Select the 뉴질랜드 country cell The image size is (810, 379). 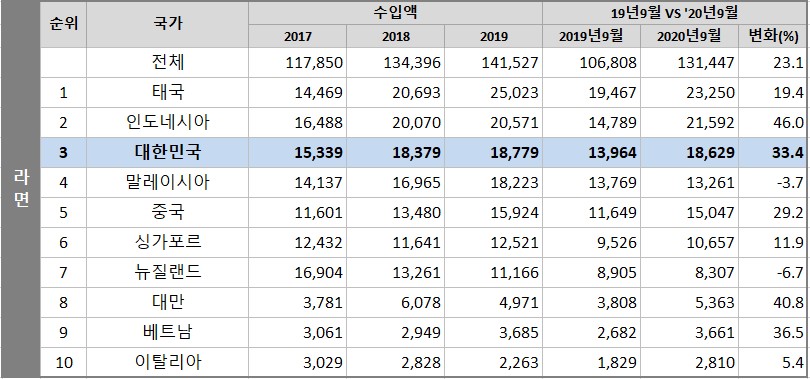click(168, 272)
